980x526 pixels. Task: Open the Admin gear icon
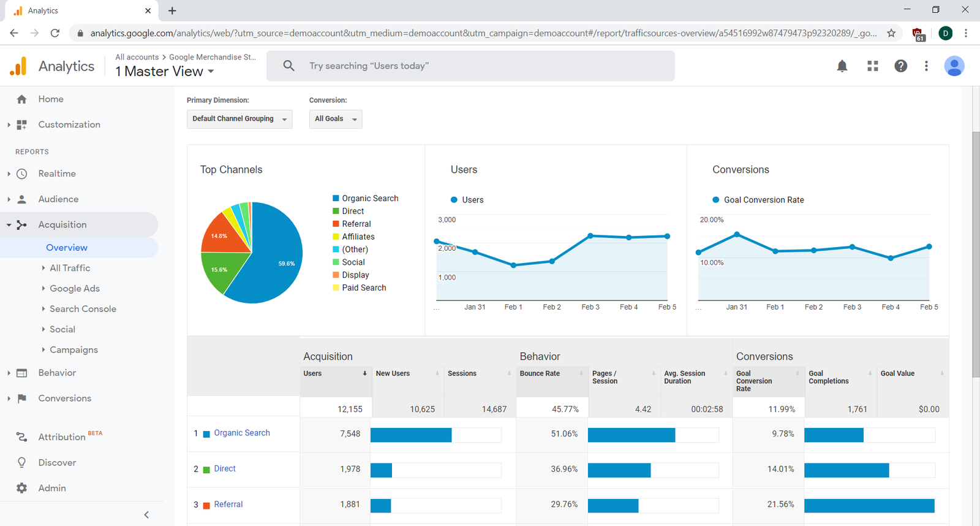point(22,488)
